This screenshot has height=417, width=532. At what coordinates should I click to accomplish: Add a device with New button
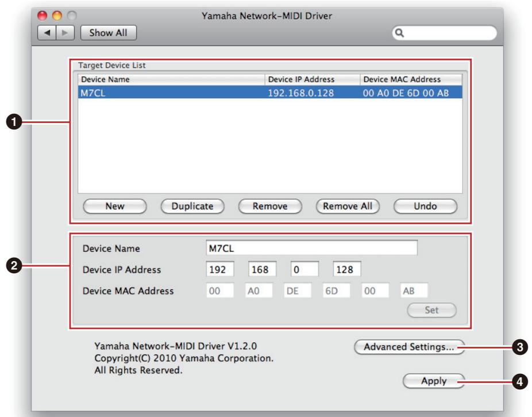[x=115, y=206]
